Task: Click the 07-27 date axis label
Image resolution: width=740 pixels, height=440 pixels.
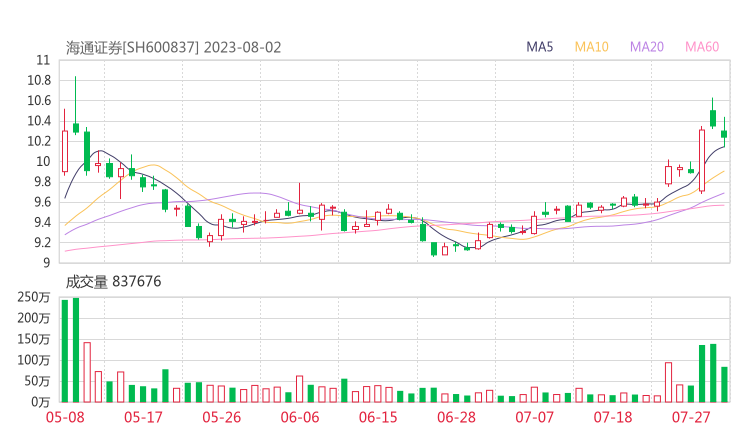Action: pos(691,417)
